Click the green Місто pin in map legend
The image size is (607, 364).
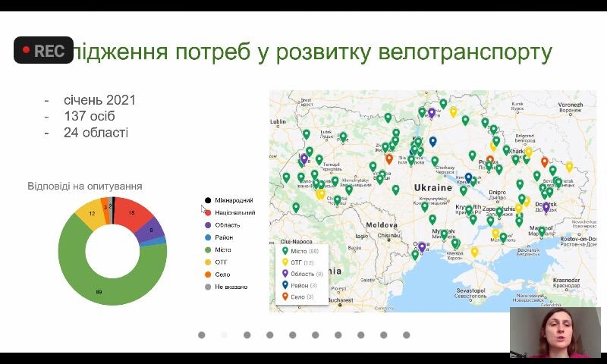[285, 251]
